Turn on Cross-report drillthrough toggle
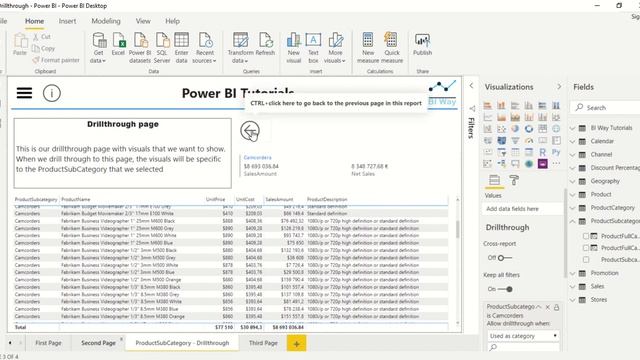Screen dimensions: 640x360 click(x=505, y=258)
